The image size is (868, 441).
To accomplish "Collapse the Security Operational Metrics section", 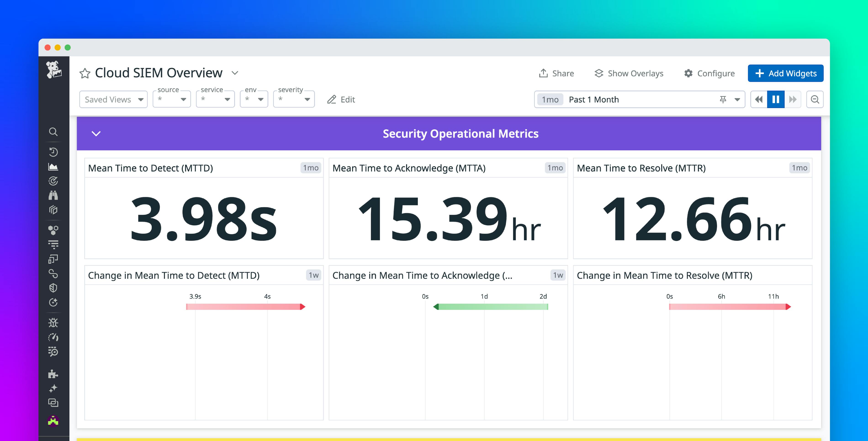I will coord(96,133).
